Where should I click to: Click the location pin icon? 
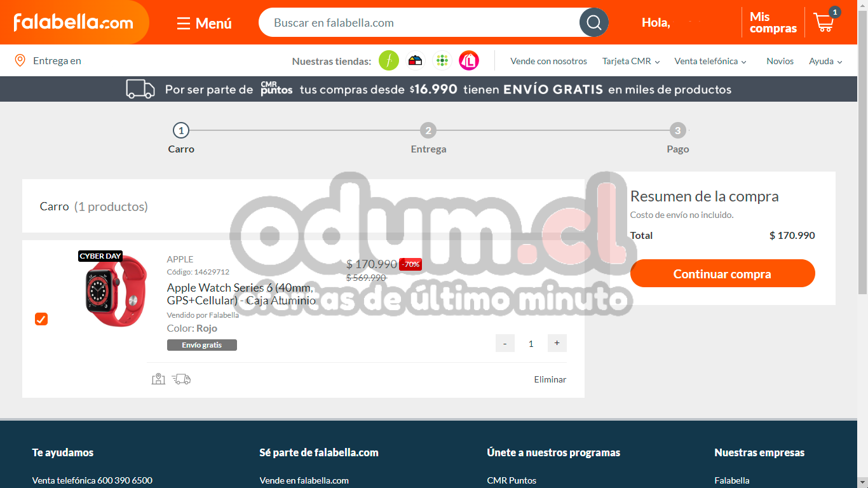(x=20, y=61)
